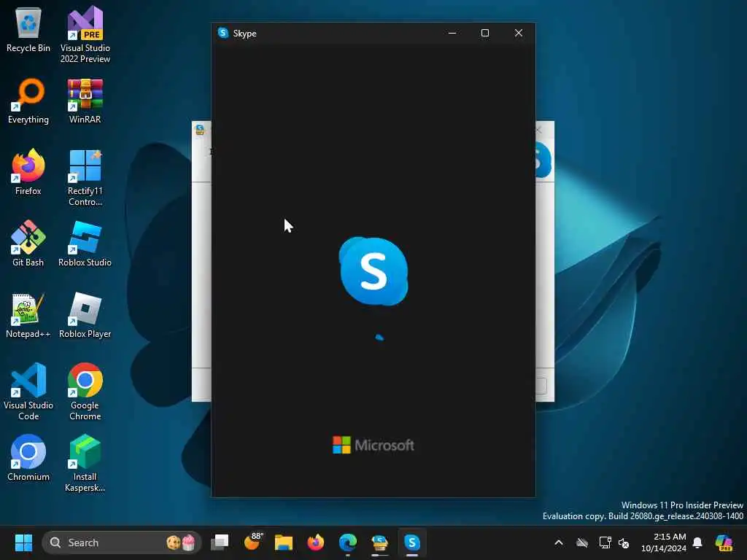Select the Firefox desktop shortcut

[28, 172]
